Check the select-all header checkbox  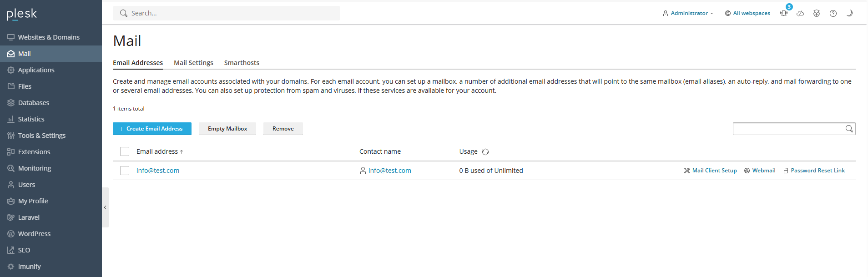click(125, 151)
